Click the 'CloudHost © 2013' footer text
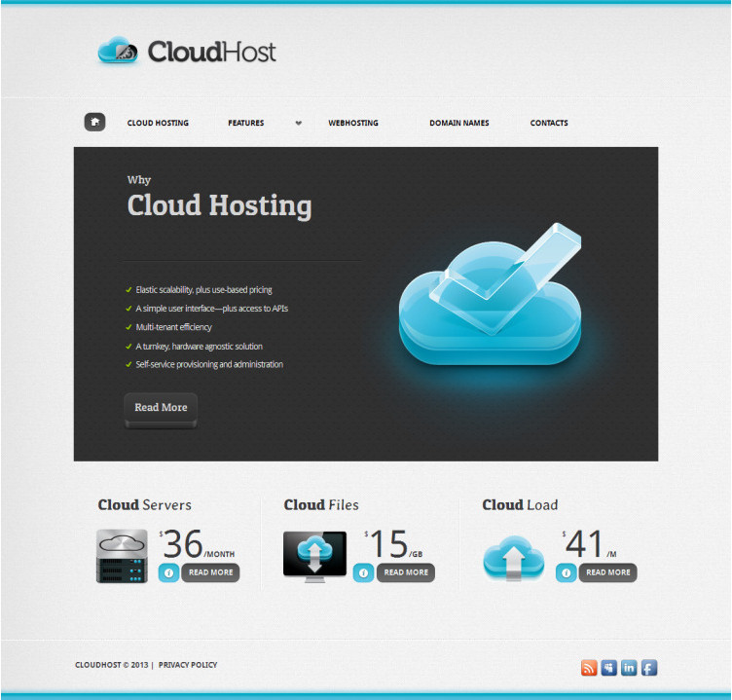The width and height of the screenshot is (732, 700). [x=112, y=665]
